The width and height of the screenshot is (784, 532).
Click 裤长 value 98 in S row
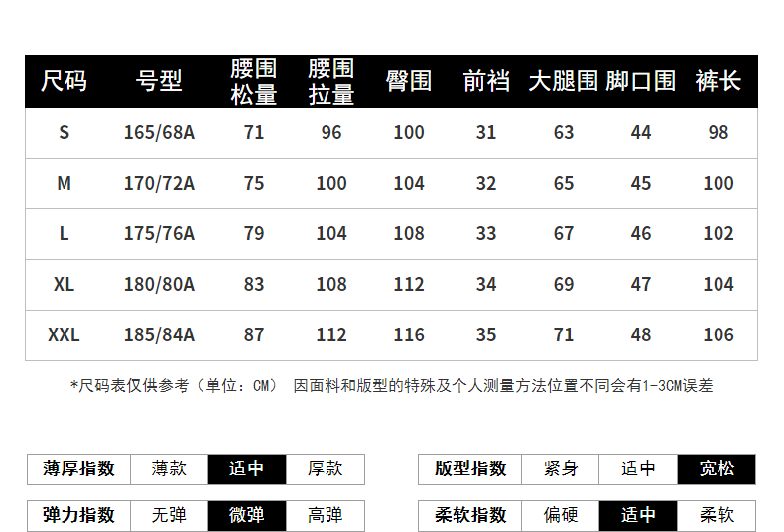(719, 132)
